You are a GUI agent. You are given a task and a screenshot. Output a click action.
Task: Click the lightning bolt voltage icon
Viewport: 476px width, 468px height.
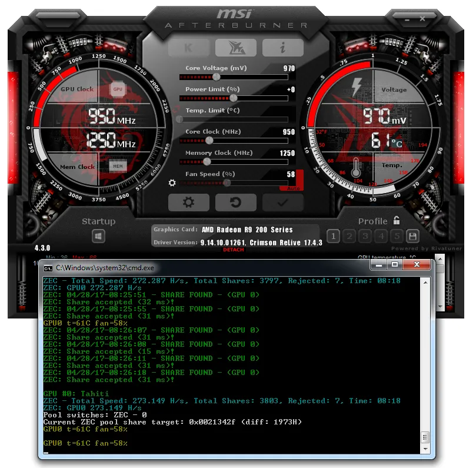click(357, 86)
